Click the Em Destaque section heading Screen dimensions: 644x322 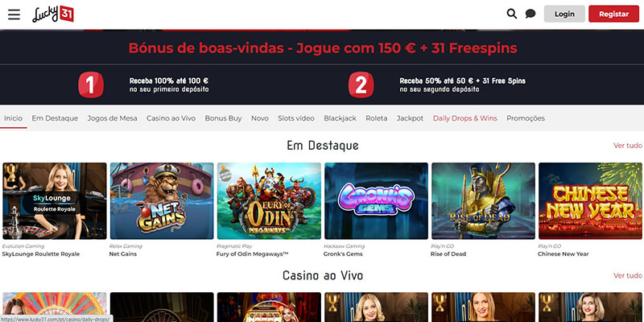click(x=323, y=146)
